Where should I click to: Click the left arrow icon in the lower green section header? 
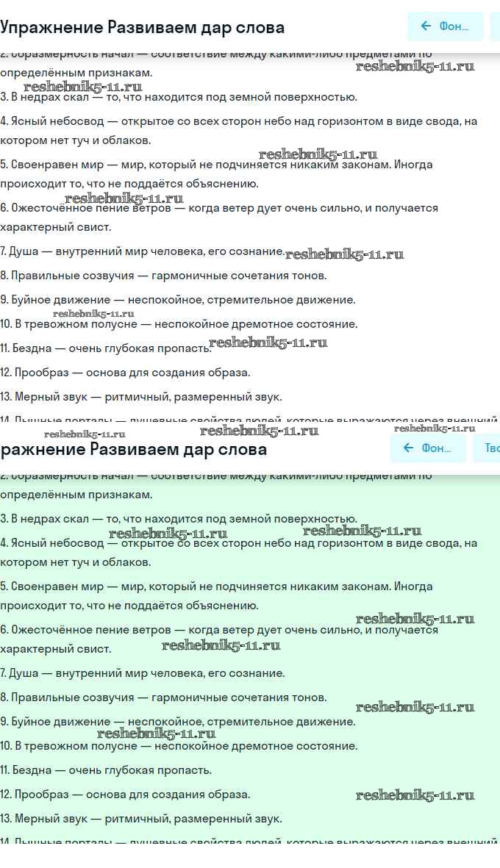pyautogui.click(x=409, y=448)
